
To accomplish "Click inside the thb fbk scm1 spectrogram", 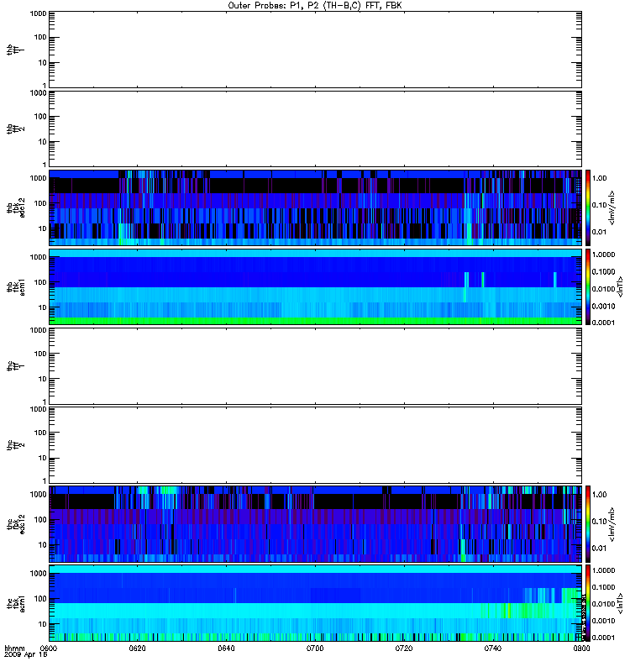I will click(x=315, y=286).
